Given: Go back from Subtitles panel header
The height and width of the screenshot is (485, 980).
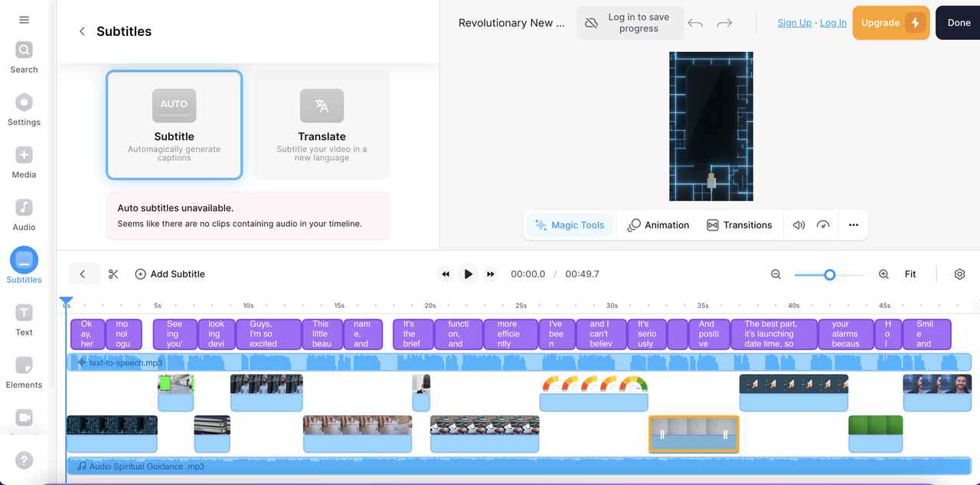Looking at the screenshot, I should tap(82, 31).
